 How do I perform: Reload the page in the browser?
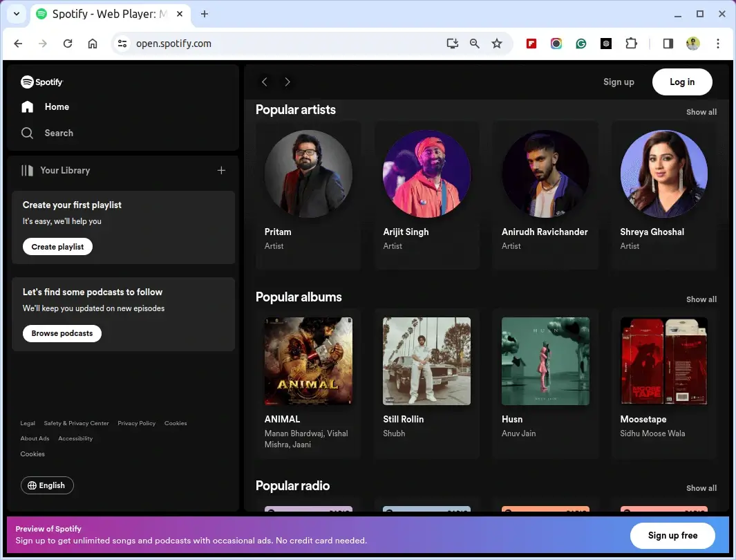point(68,44)
